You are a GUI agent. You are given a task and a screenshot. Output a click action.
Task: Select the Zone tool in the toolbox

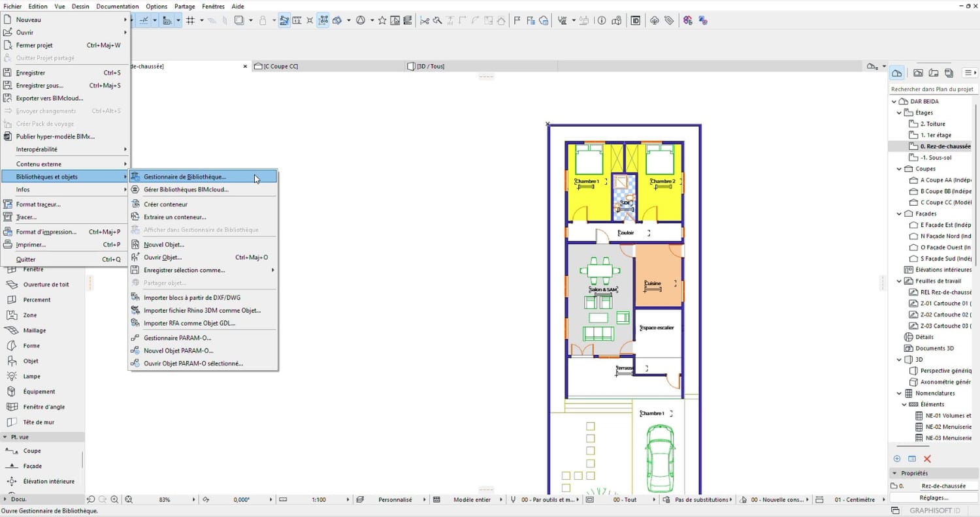click(x=30, y=315)
